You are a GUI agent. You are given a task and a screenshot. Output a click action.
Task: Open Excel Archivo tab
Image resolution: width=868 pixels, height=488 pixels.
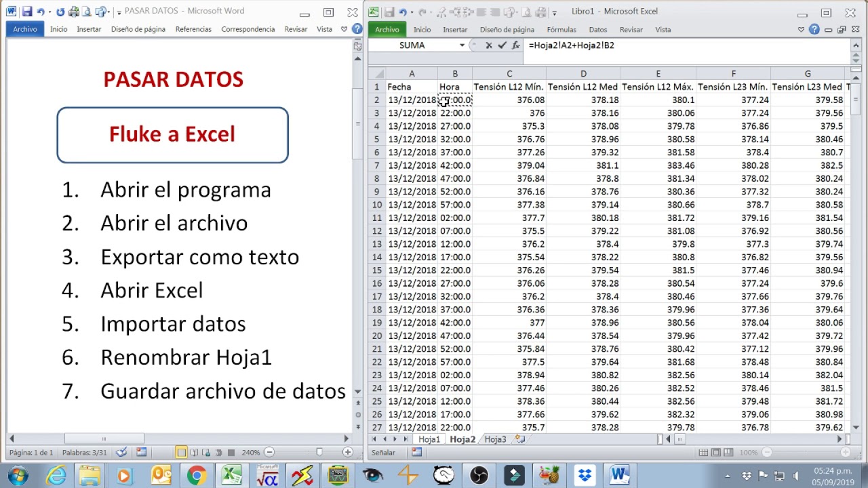(x=387, y=29)
